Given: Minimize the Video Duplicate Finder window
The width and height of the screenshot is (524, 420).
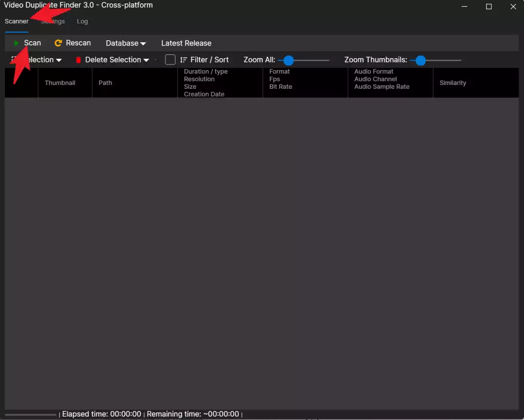Looking at the screenshot, I should coord(464,6).
